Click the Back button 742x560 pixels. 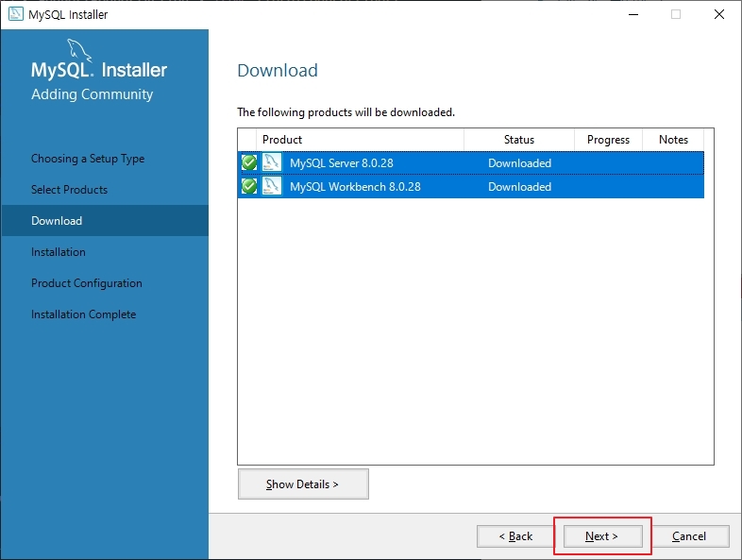point(515,536)
